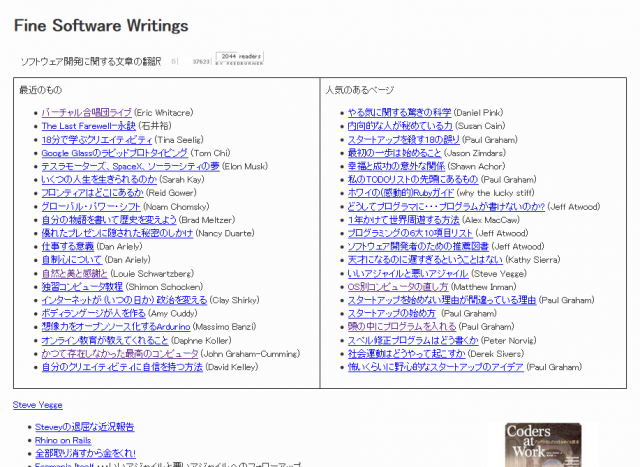Open the '全部取り消すから金をくれ!' link

(85, 454)
